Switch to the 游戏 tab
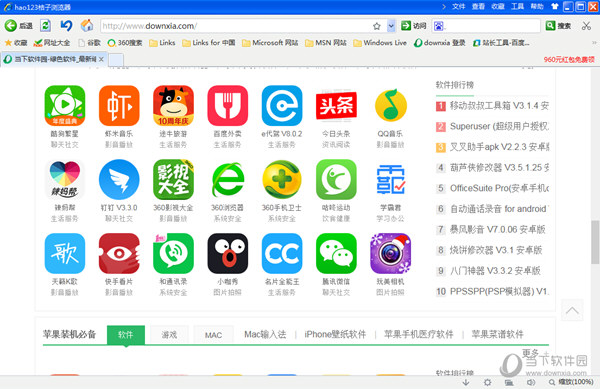 [169, 335]
